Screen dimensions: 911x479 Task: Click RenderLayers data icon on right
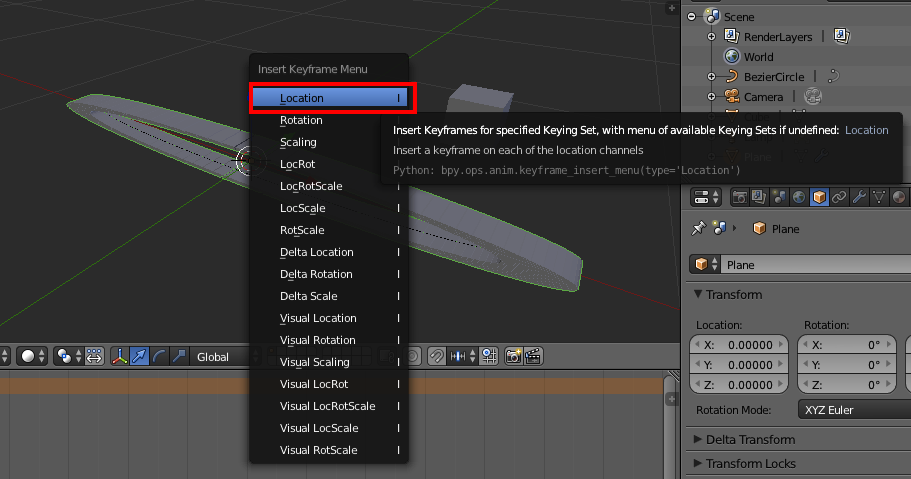point(841,36)
